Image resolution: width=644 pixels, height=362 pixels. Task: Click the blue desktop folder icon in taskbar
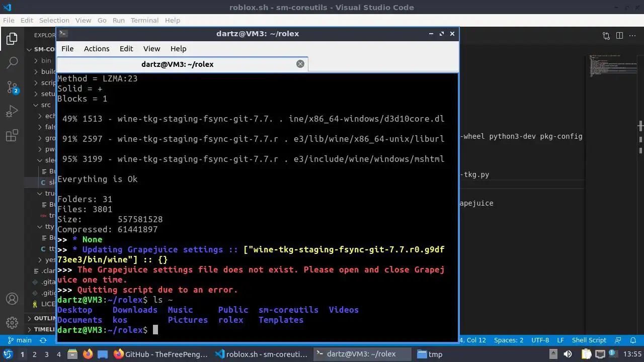103,354
